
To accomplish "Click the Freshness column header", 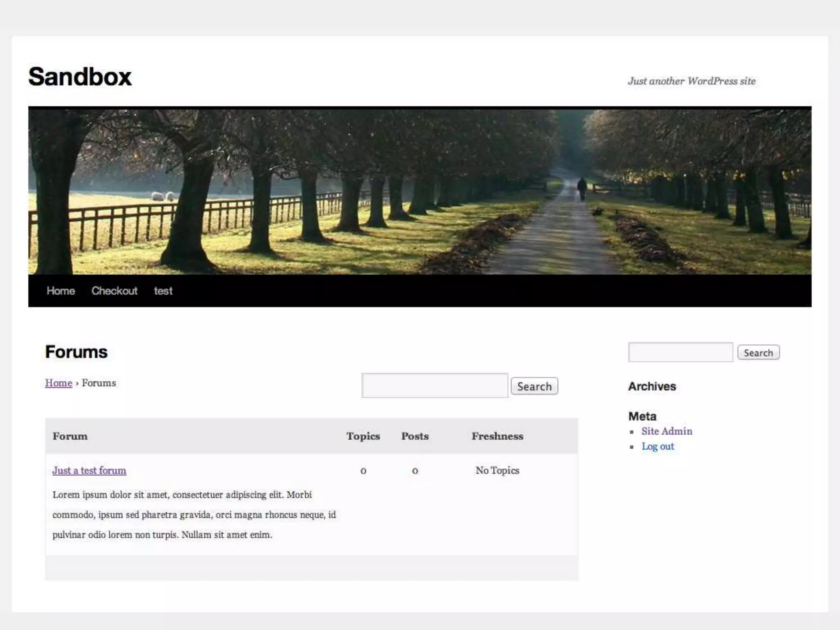I will 497,436.
